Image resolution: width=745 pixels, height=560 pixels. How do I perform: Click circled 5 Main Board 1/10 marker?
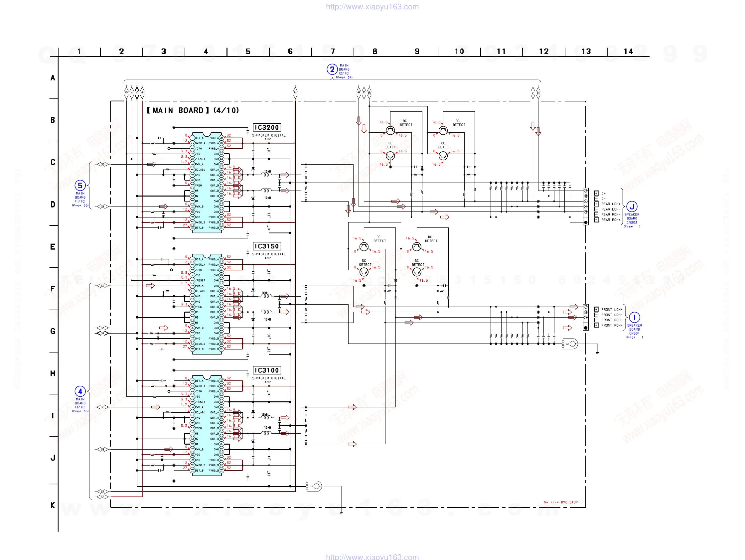pos(80,185)
